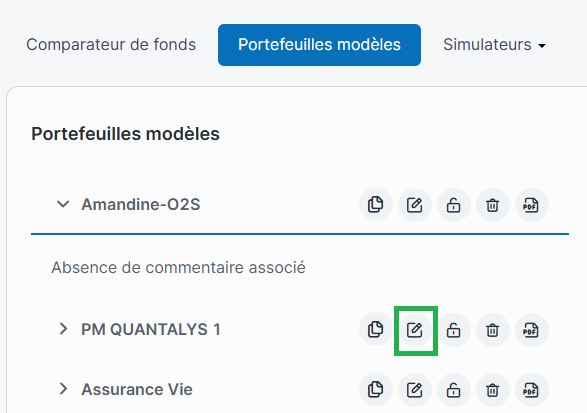Image resolution: width=587 pixels, height=413 pixels.
Task: Toggle the lock on PM QUANTALYS 1
Action: [x=454, y=330]
